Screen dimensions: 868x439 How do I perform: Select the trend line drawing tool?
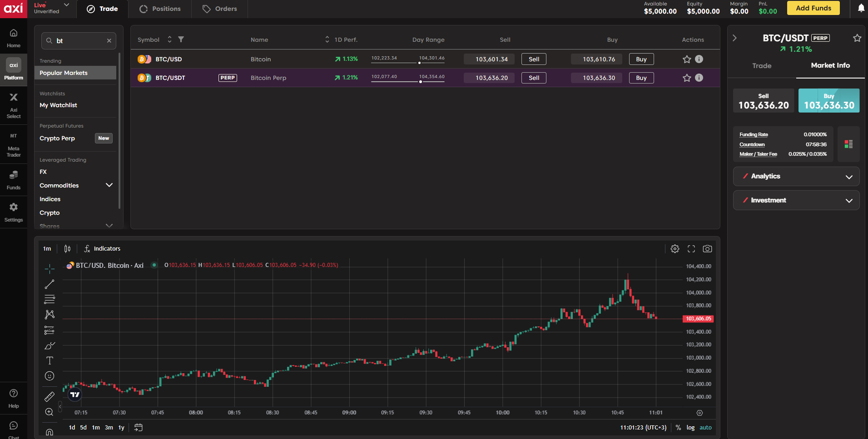(x=50, y=284)
